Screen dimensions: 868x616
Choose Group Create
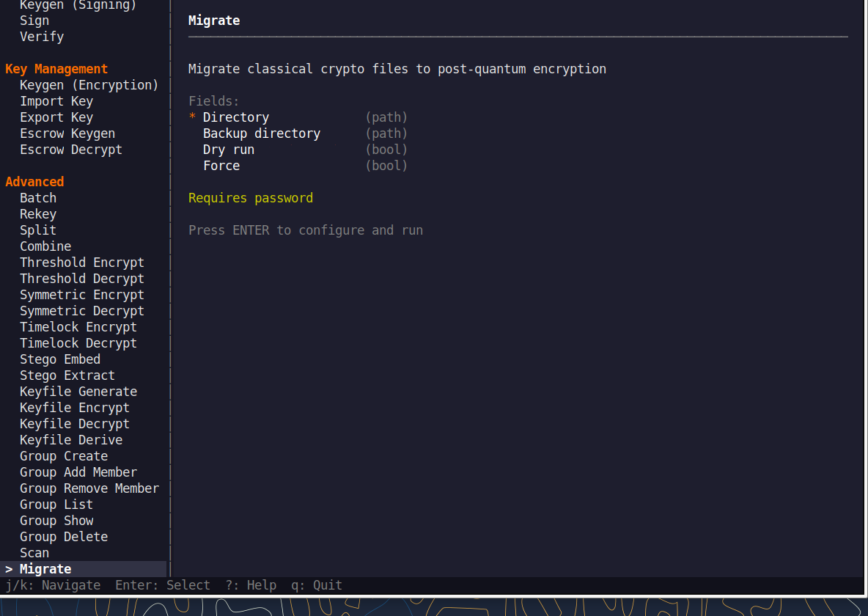click(x=64, y=455)
